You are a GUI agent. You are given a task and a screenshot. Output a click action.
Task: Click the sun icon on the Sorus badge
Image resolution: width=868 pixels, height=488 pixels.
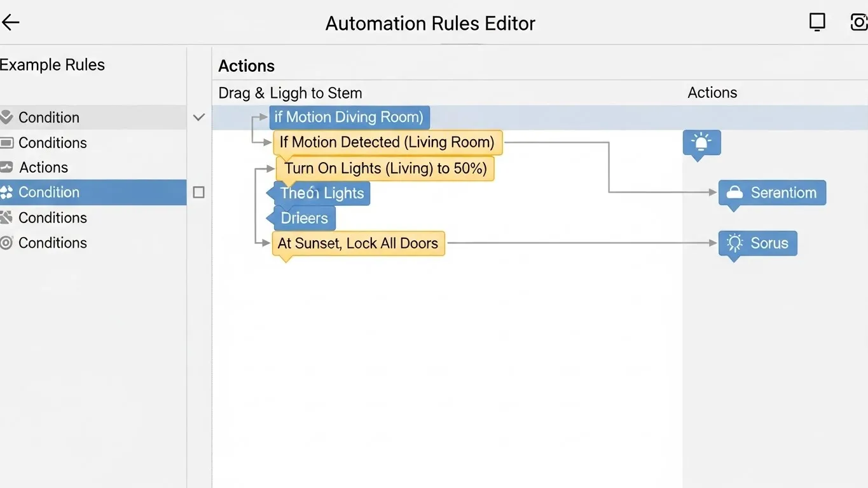(734, 243)
